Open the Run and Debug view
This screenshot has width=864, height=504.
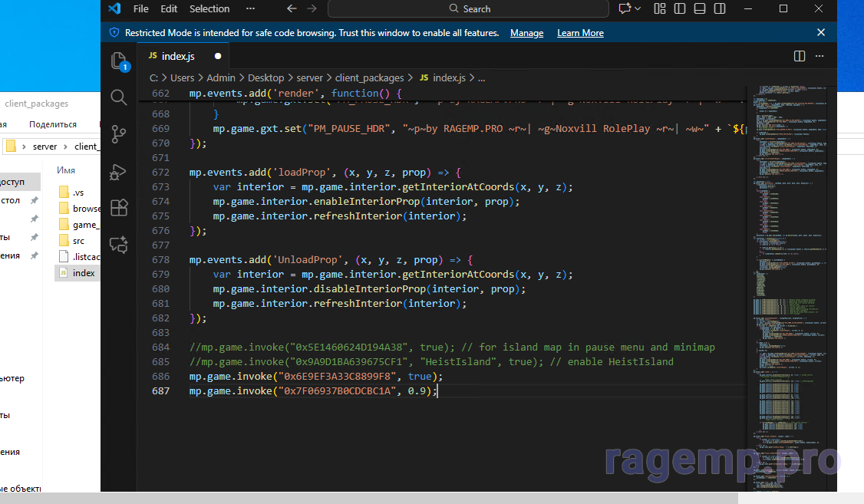pyautogui.click(x=119, y=171)
